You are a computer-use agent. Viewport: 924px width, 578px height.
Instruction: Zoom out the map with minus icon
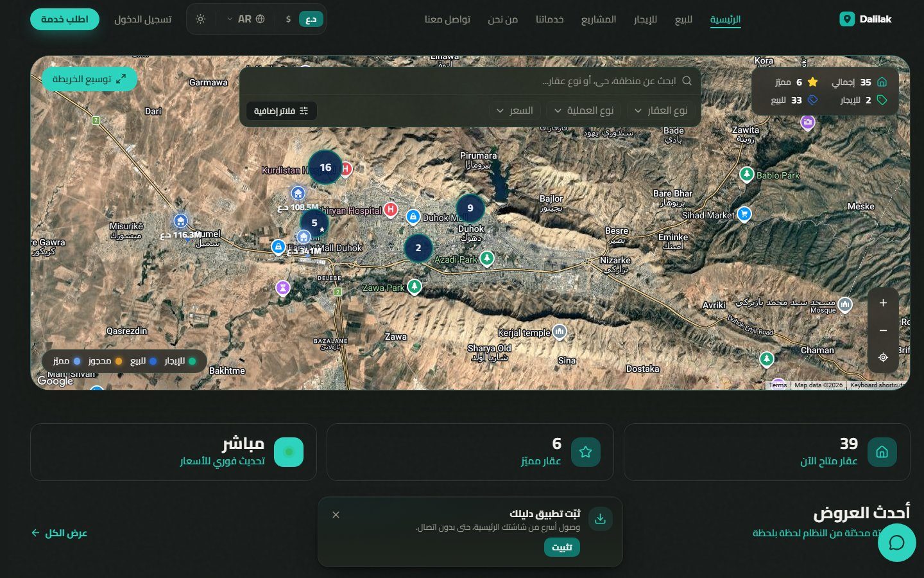(883, 330)
